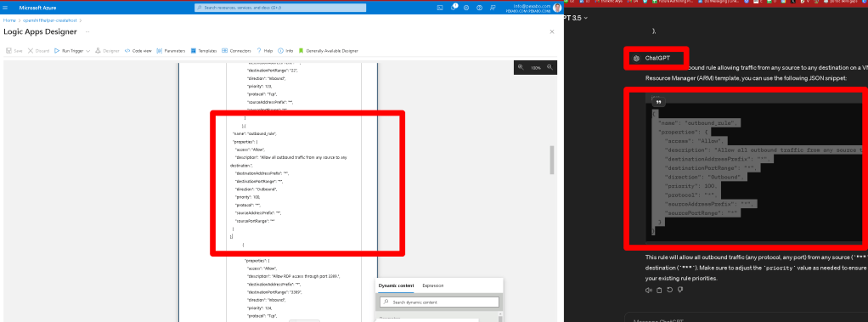868x322 pixels.
Task: Open Azure feedback icon
Action: (x=492, y=8)
